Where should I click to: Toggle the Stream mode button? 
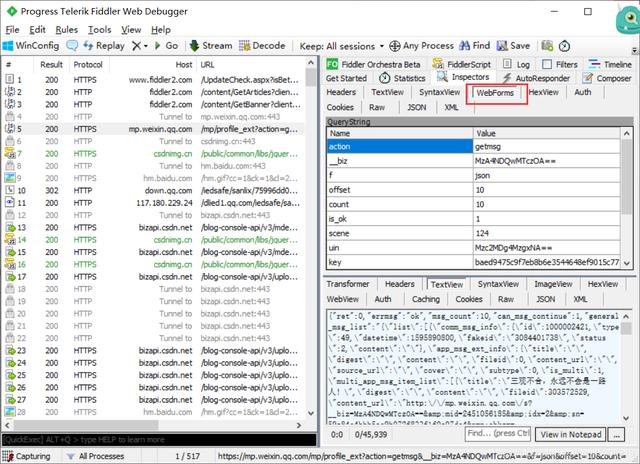[211, 46]
